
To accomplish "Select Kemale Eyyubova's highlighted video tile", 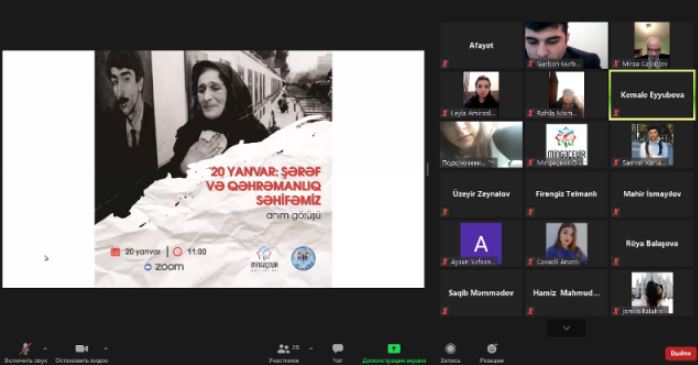I will pyautogui.click(x=652, y=95).
